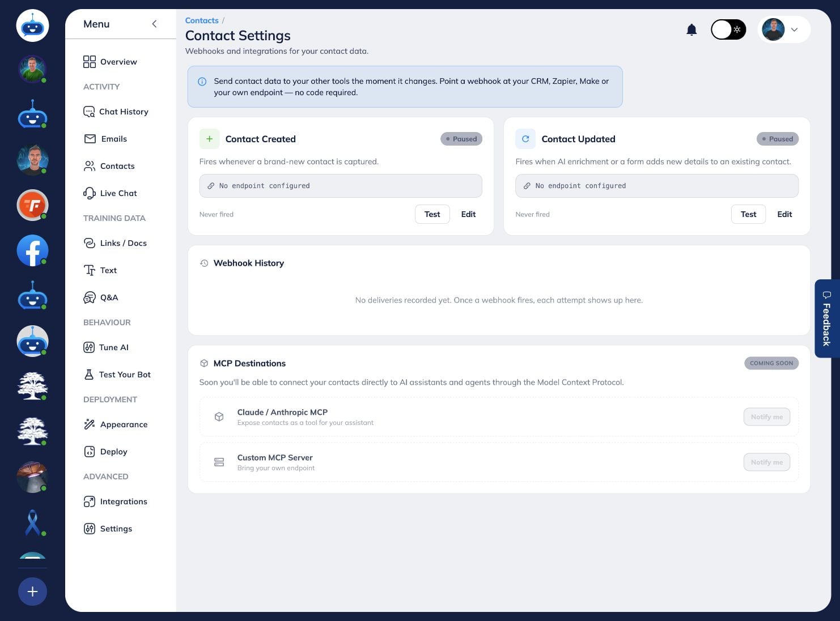
Task: Select the blue ribbon bot avatar
Action: 32,522
